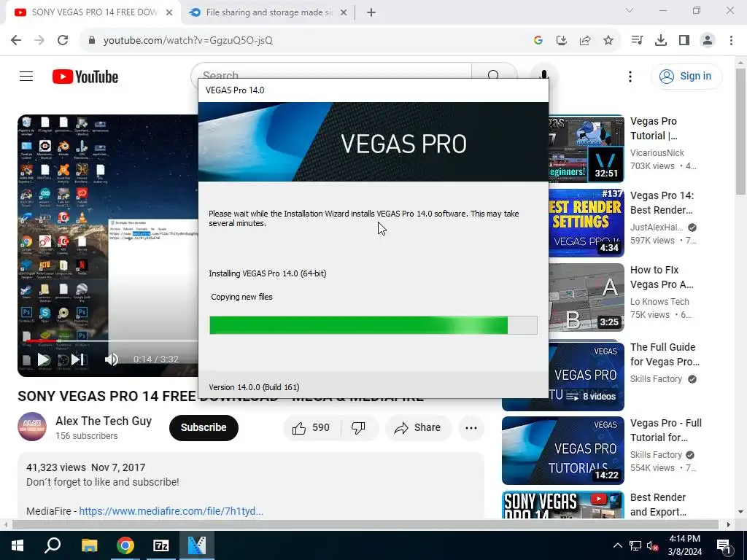Open Chrome from the taskbar
This screenshot has height=560, width=747.
point(125,545)
